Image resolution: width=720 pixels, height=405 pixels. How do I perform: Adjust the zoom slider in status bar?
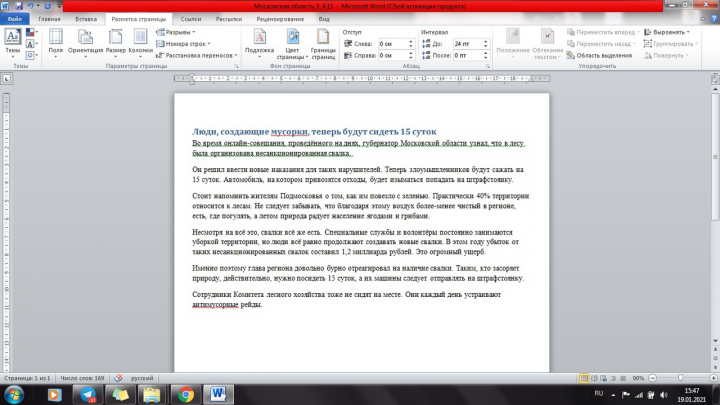[x=681, y=378]
